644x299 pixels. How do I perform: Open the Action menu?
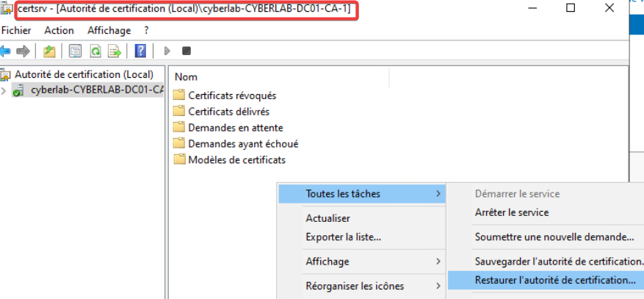(x=59, y=30)
